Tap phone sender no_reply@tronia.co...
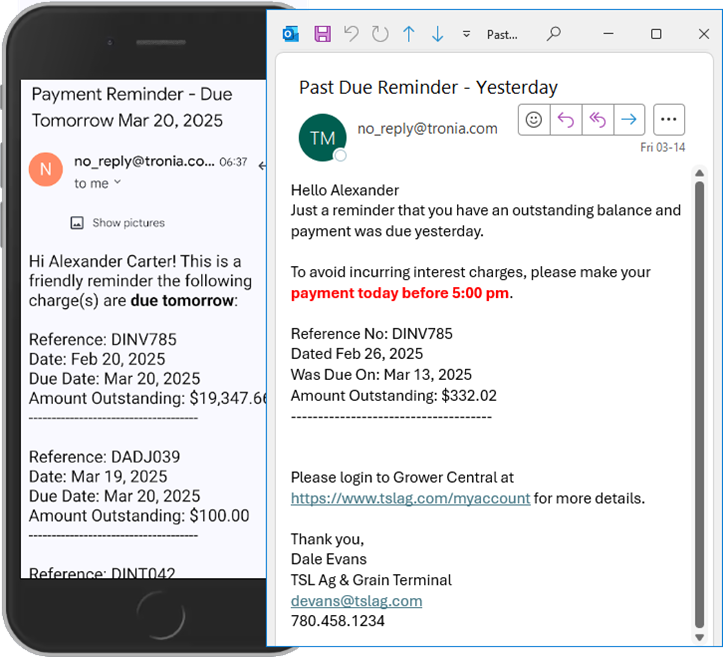Screen dimensions: 723x657 (144, 161)
